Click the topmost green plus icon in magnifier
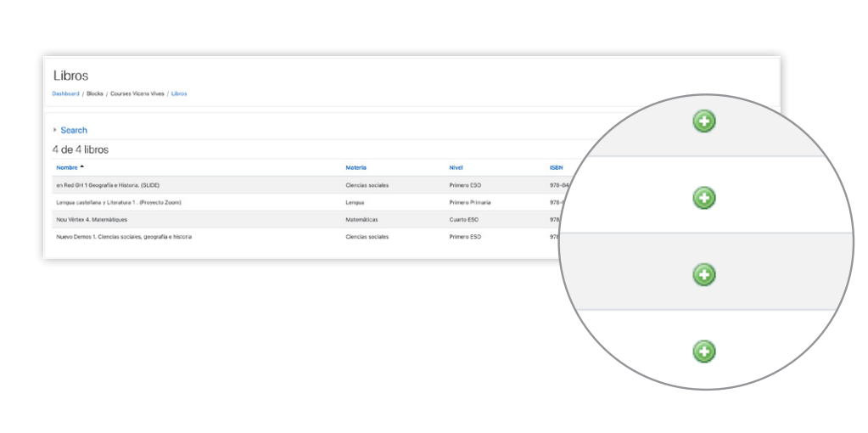The height and width of the screenshot is (433, 868). (704, 121)
